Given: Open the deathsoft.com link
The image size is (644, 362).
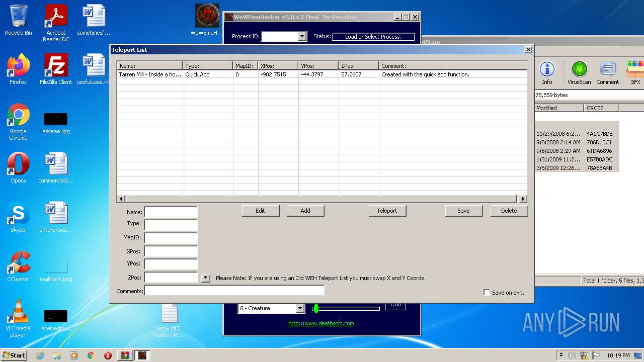Looking at the screenshot, I should (321, 323).
